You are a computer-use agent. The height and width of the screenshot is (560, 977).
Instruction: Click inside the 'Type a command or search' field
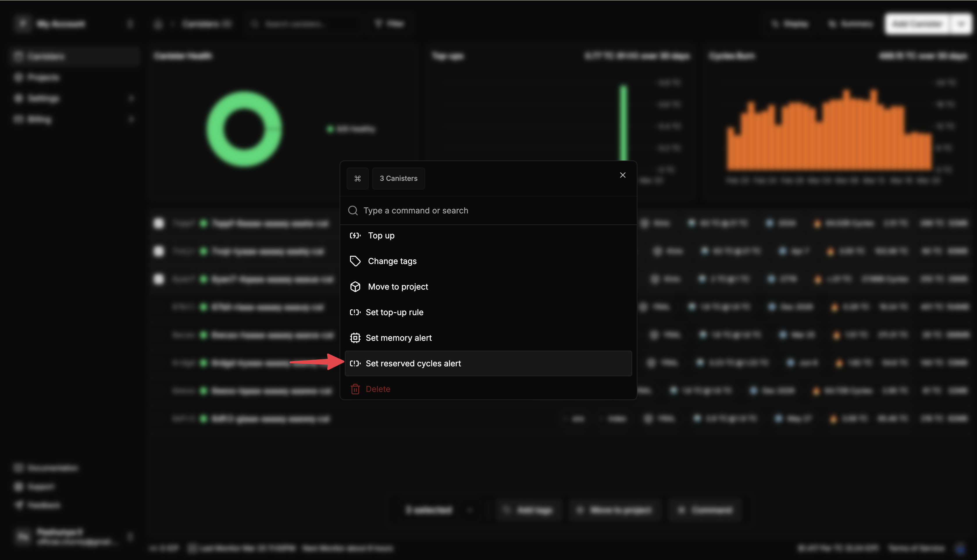pos(416,211)
